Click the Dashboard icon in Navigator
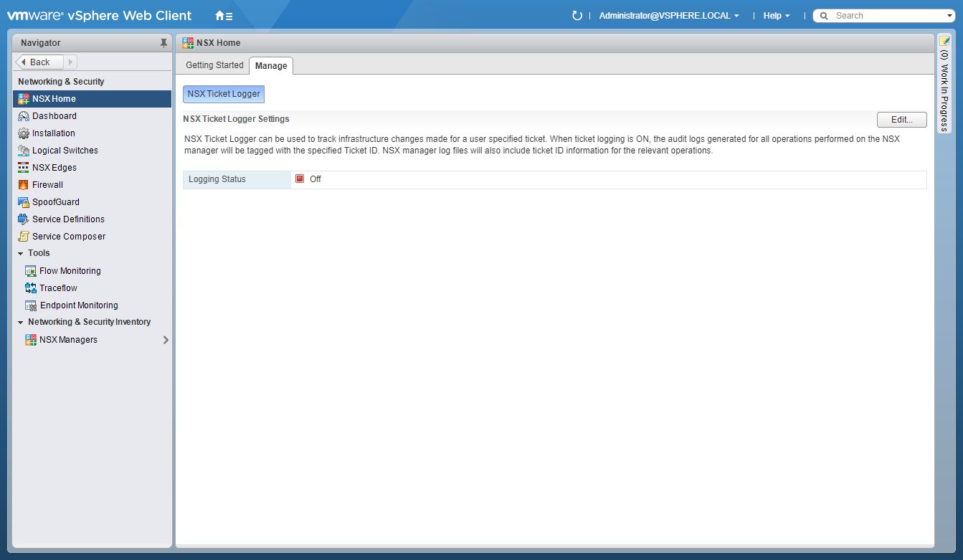 coord(24,116)
